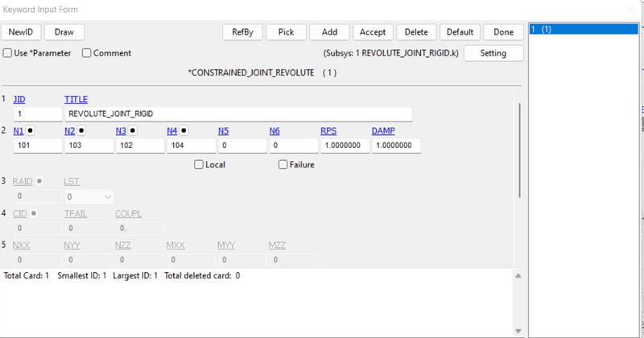Screen dimensions: 644x338
Task: Click the Draw button
Action: click(64, 32)
